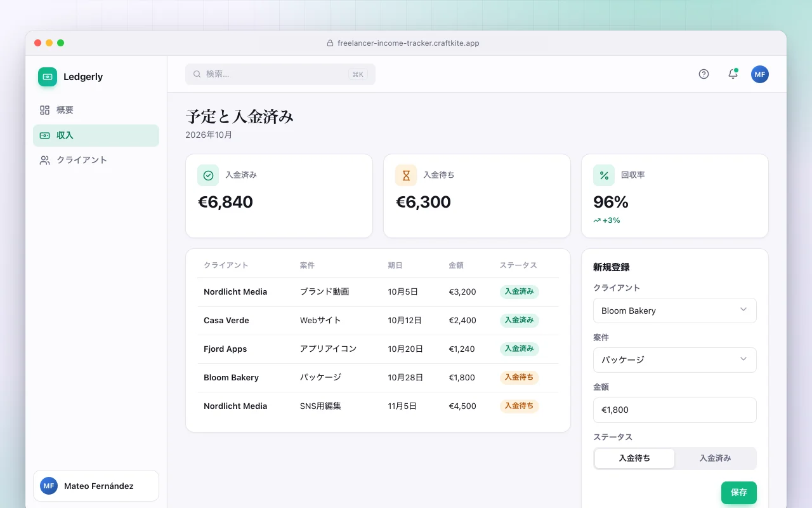Click the 金額 column header
This screenshot has height=508, width=812.
pyautogui.click(x=456, y=265)
